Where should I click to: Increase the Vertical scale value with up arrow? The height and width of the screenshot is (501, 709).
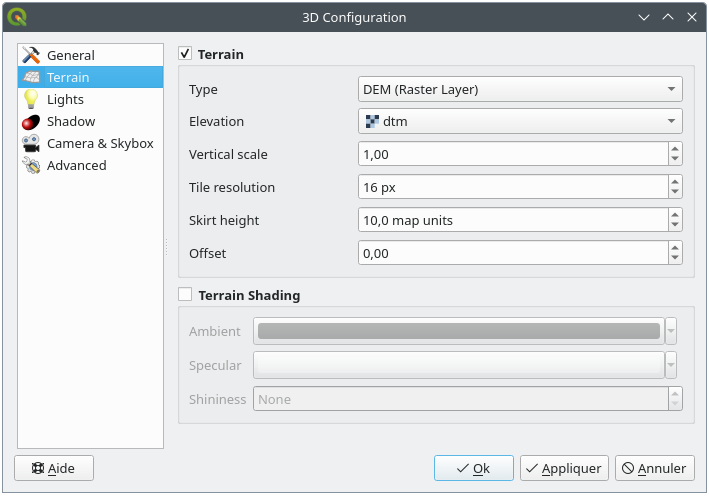pyautogui.click(x=675, y=149)
